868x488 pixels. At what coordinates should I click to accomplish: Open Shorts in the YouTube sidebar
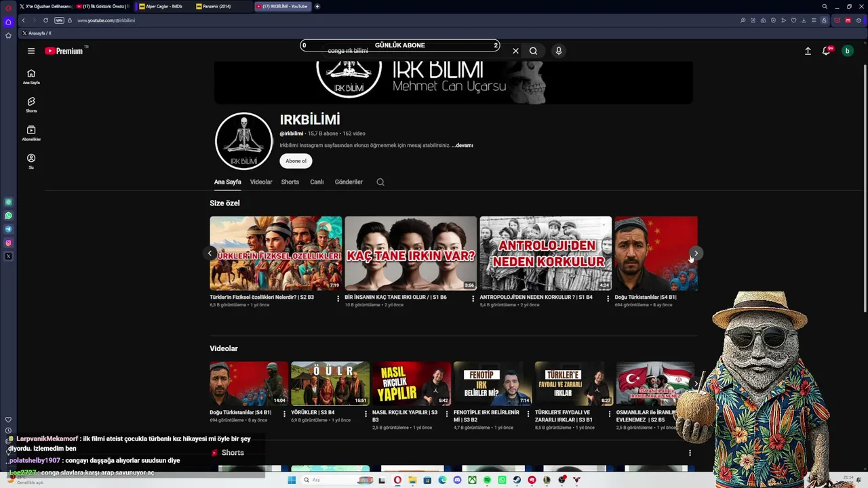click(31, 104)
